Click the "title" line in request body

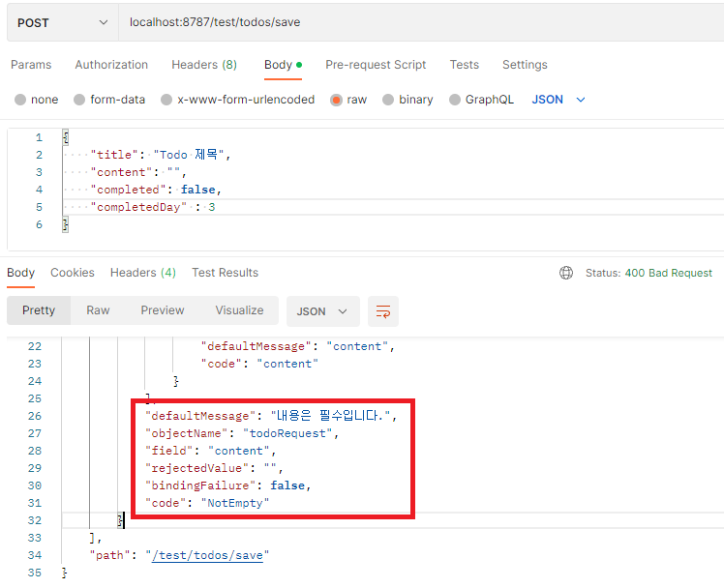[161, 155]
